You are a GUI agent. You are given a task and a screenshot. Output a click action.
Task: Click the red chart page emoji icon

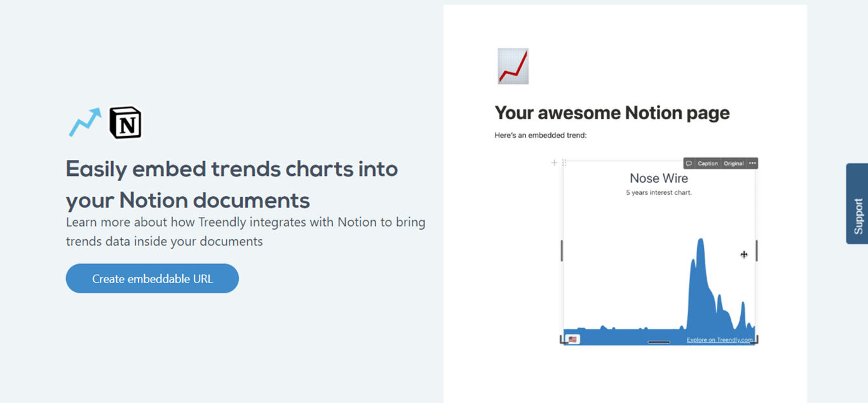(513, 66)
